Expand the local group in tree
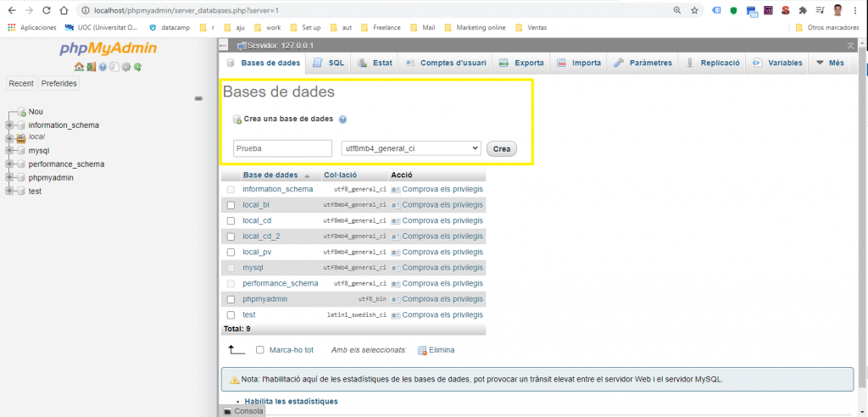868x417 pixels. click(9, 138)
